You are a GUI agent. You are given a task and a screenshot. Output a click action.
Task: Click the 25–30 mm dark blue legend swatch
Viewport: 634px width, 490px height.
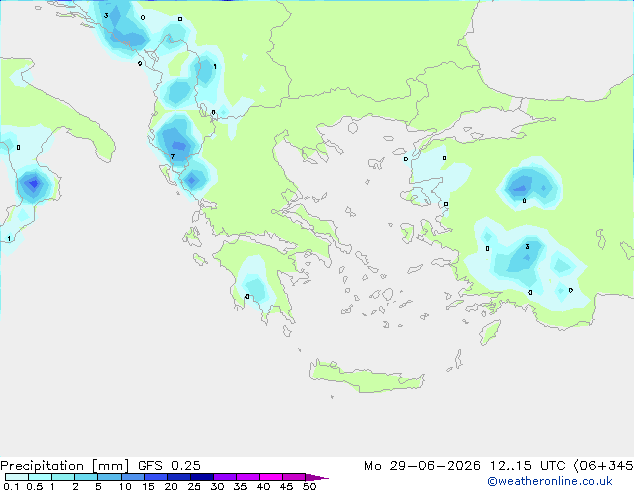[x=202, y=477]
